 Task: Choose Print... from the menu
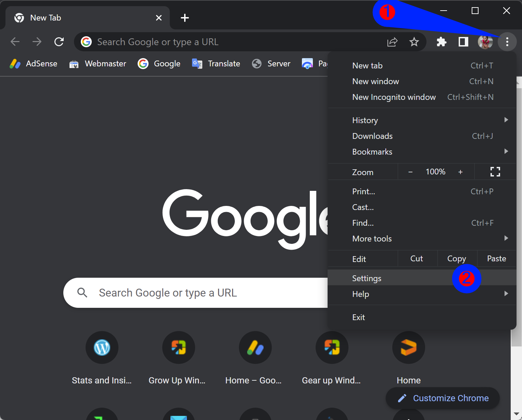(422, 192)
